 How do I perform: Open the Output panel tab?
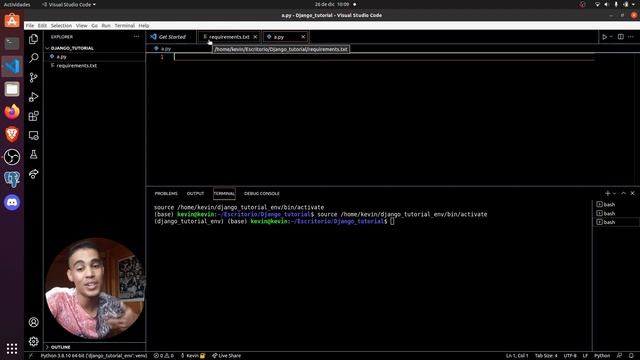click(196, 193)
